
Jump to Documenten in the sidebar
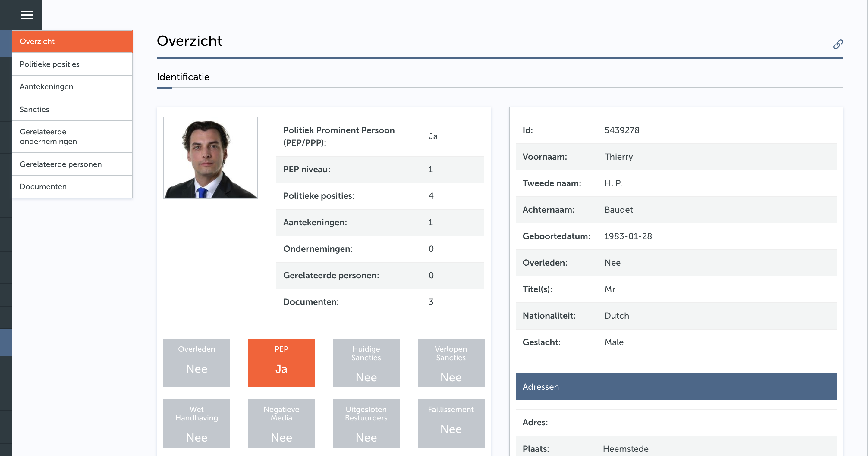point(72,186)
